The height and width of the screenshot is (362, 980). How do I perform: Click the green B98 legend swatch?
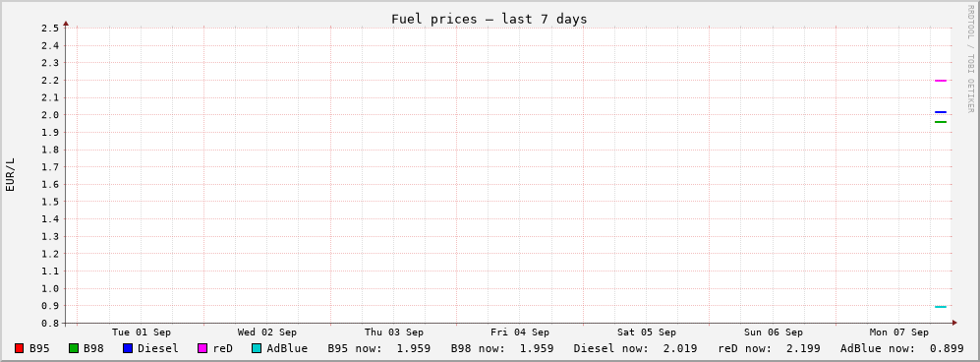coord(74,348)
